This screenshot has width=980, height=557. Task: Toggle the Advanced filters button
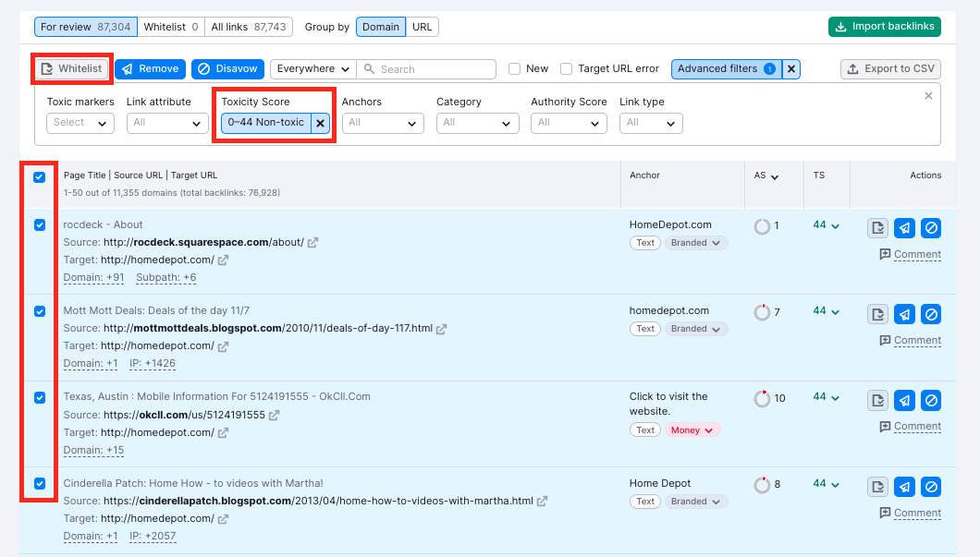727,68
